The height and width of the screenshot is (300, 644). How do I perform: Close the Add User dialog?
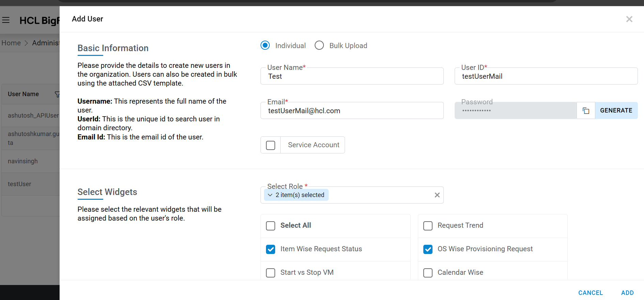(629, 19)
